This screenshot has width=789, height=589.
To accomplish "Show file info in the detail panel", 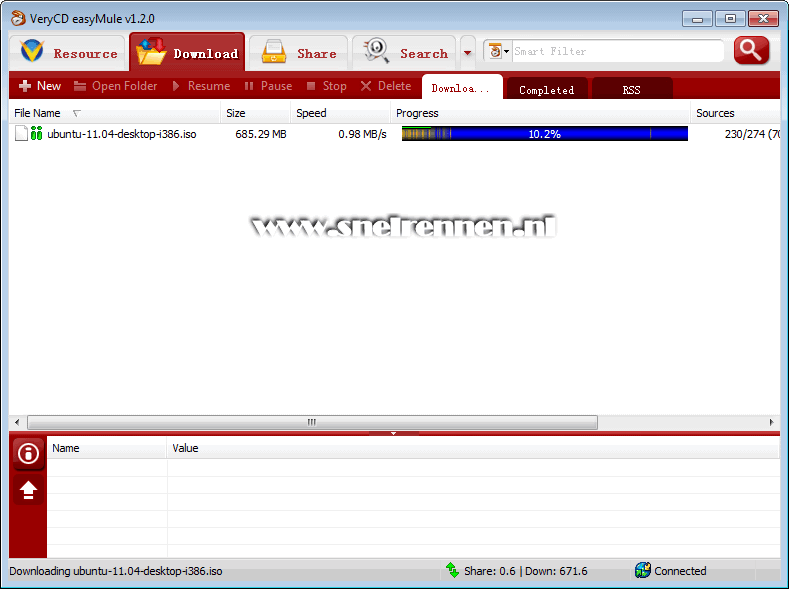I will click(x=28, y=453).
